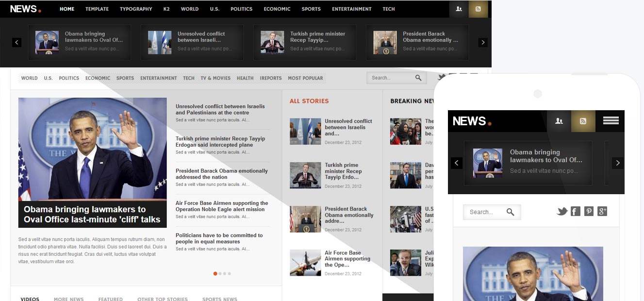Open ECONOMIC in top black navigation
This screenshot has width=644, height=301.
277,9
